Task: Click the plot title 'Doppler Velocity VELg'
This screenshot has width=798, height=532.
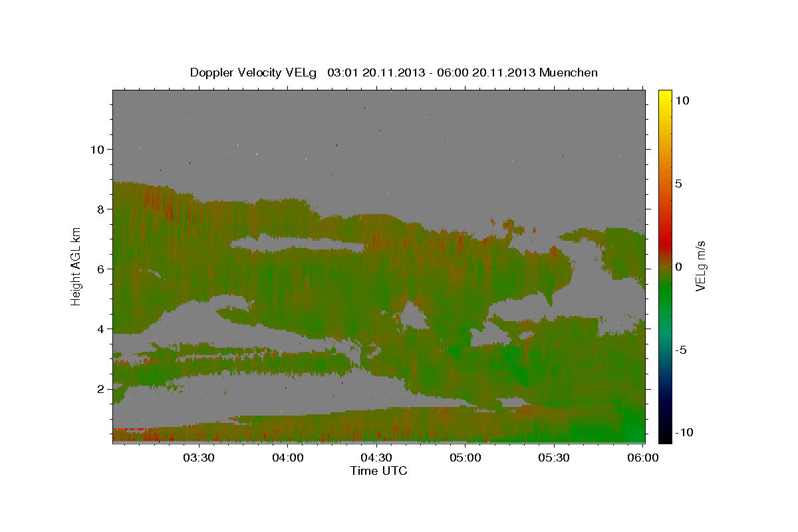Action: coord(254,72)
